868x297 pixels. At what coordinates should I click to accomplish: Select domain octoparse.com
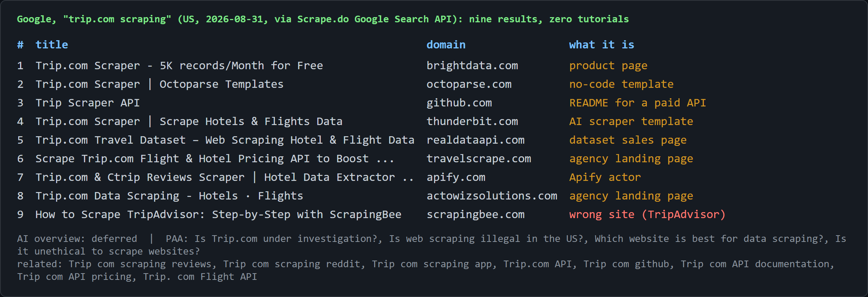[469, 84]
